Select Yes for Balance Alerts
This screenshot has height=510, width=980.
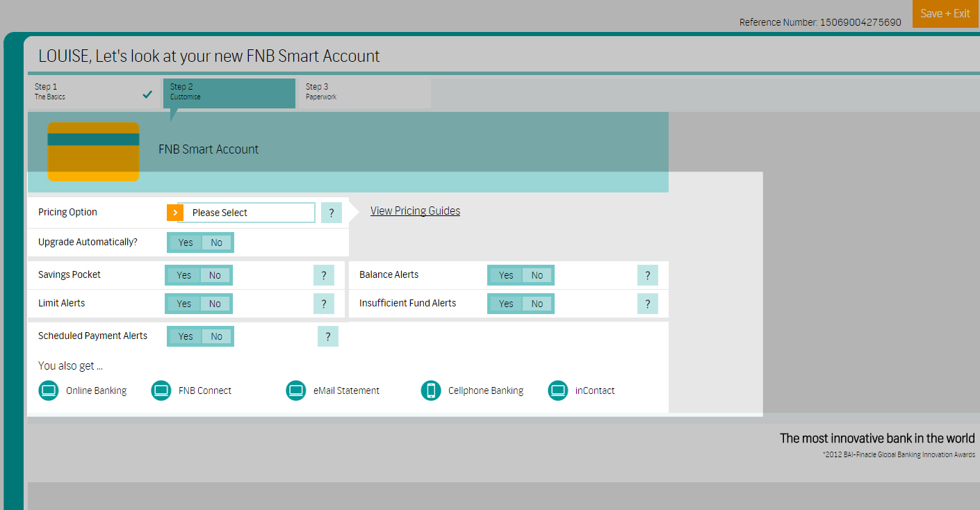tap(506, 275)
